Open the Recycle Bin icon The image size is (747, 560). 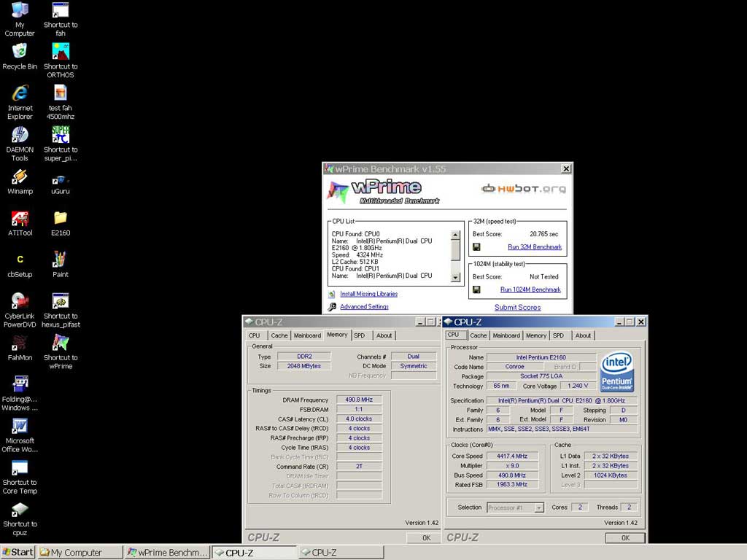click(20, 57)
